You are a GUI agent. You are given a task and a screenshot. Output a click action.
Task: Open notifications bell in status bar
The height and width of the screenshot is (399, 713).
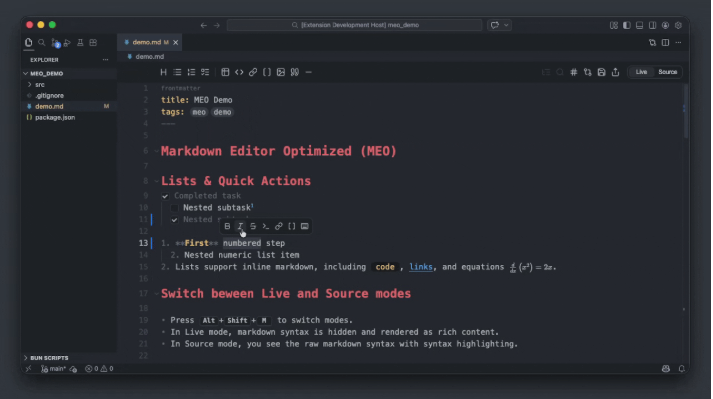[681, 369]
